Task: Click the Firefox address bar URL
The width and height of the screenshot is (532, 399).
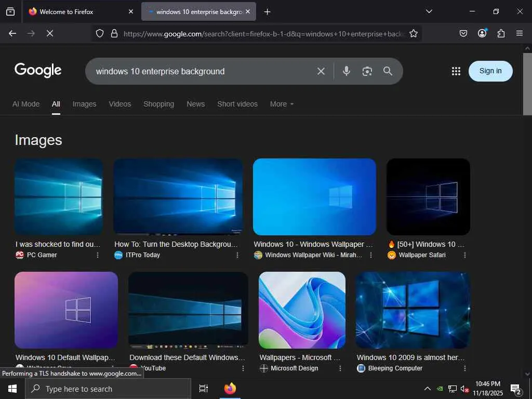Action: pyautogui.click(x=263, y=34)
